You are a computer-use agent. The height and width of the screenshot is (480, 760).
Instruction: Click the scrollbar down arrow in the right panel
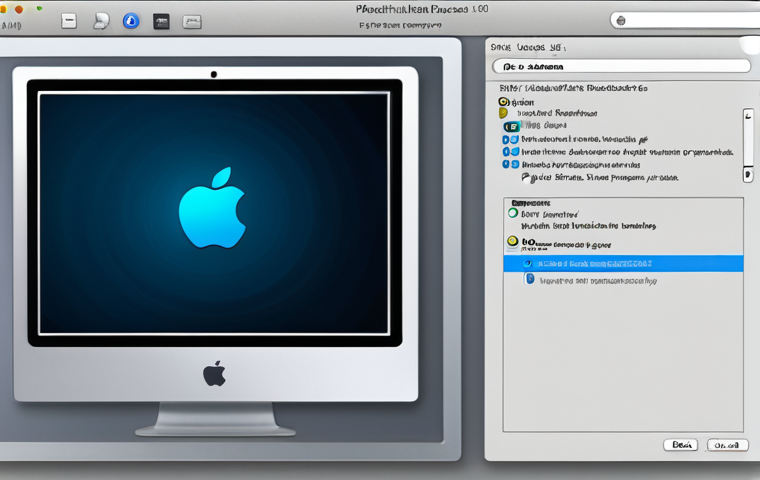click(748, 175)
